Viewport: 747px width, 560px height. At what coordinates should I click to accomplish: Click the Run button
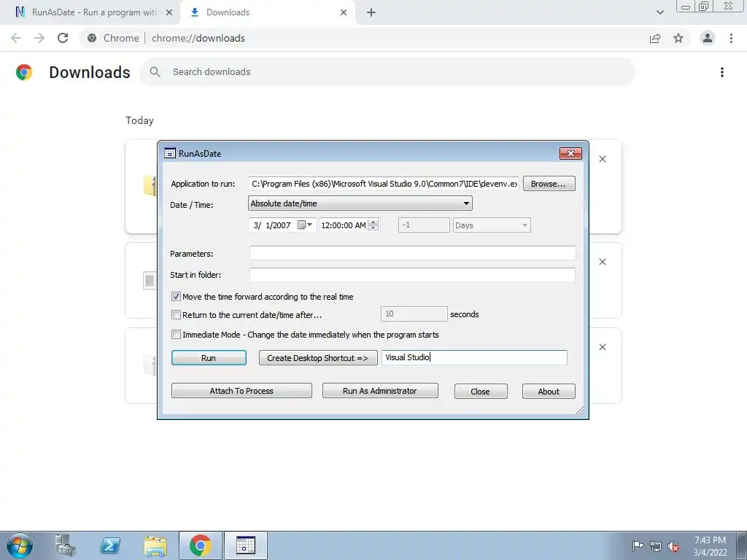click(209, 357)
